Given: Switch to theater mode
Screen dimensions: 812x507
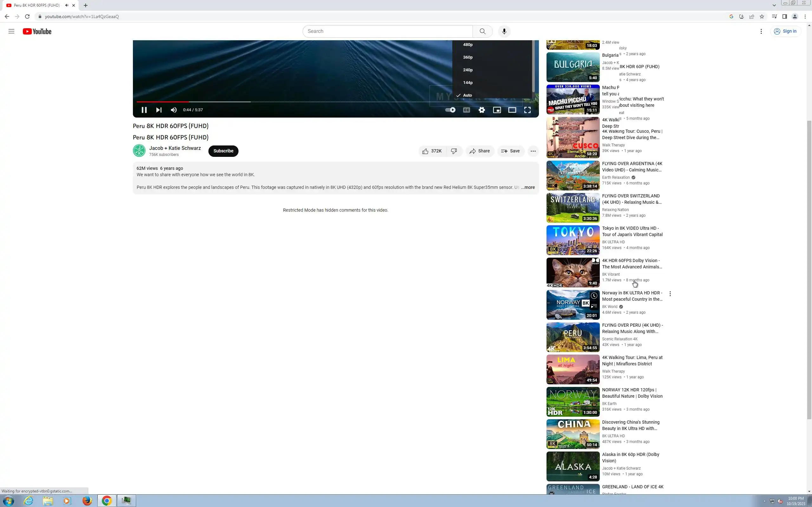Looking at the screenshot, I should click(512, 110).
